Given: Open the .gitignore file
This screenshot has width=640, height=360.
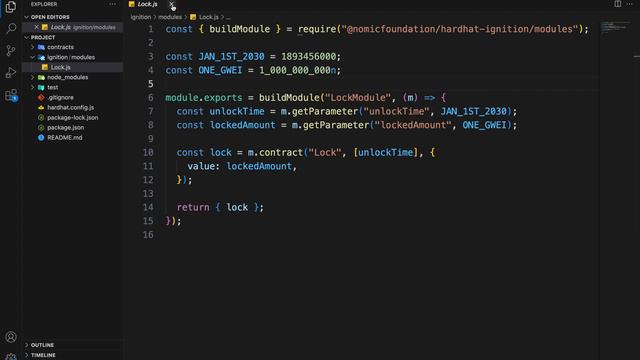Looking at the screenshot, I should pos(60,98).
